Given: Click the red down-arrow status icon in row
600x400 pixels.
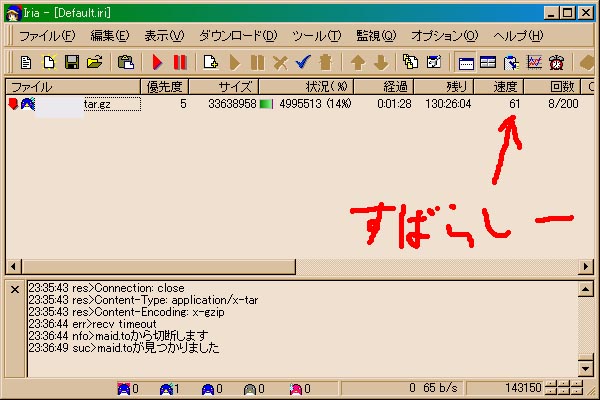Looking at the screenshot, I should pos(13,104).
